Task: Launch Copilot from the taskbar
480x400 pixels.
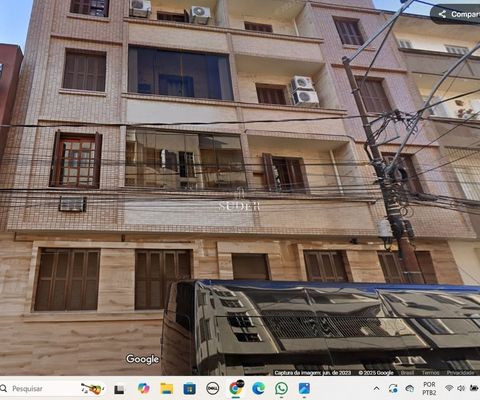Action: 144,389
